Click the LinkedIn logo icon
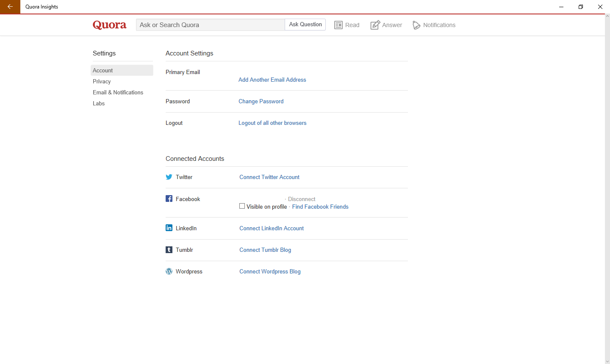Viewport: 610px width, 364px height. (x=169, y=228)
